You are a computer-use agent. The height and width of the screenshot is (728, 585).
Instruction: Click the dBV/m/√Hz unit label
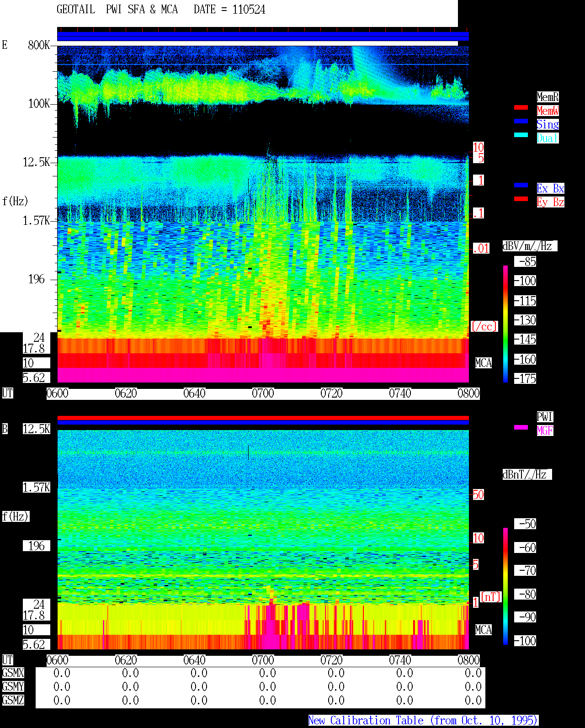(530, 246)
